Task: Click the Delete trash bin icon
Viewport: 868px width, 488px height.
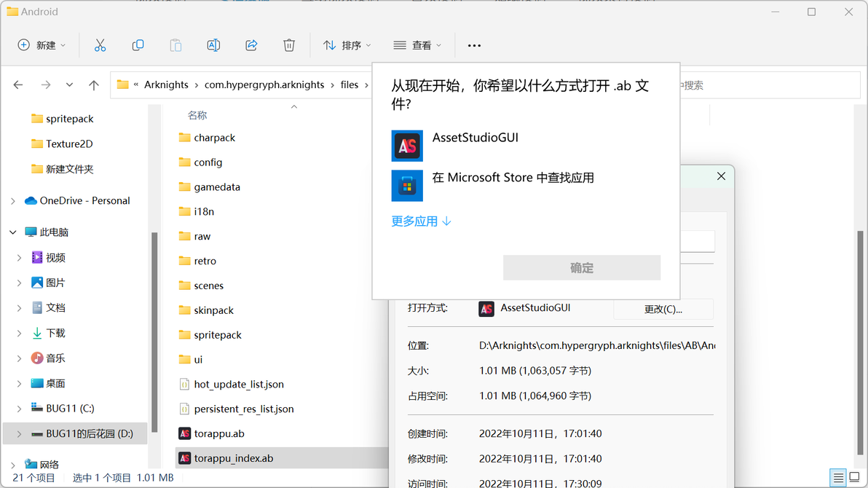Action: pos(289,45)
